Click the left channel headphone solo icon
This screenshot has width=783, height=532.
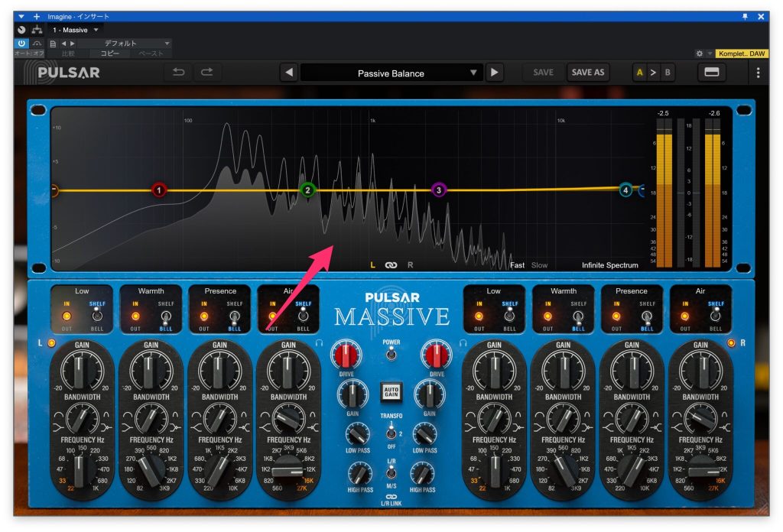[319, 343]
